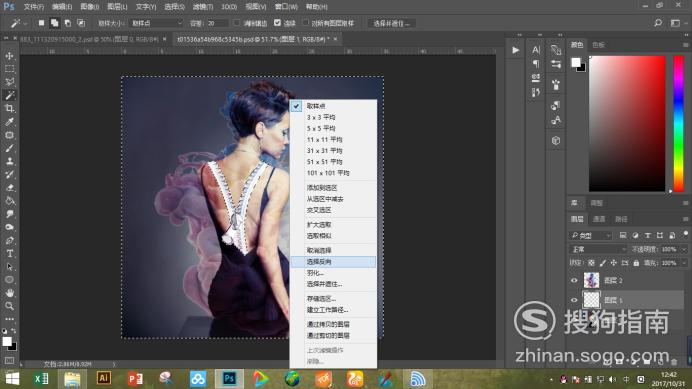Image resolution: width=692 pixels, height=389 pixels.
Task: Click the search magnifier in options bar
Action: [658, 23]
